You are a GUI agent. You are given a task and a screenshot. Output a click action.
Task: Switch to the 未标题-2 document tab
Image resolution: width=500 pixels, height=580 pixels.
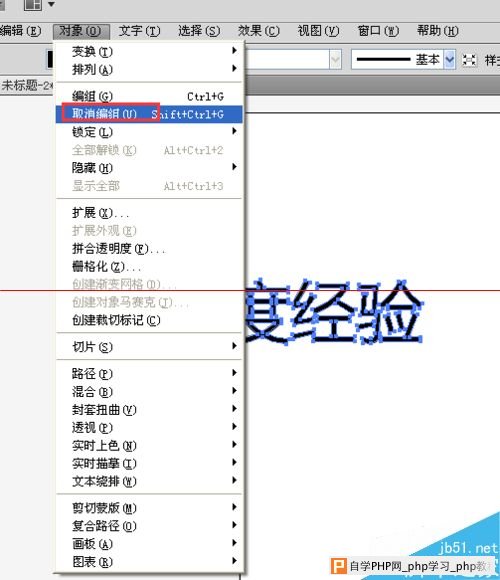(x=27, y=85)
